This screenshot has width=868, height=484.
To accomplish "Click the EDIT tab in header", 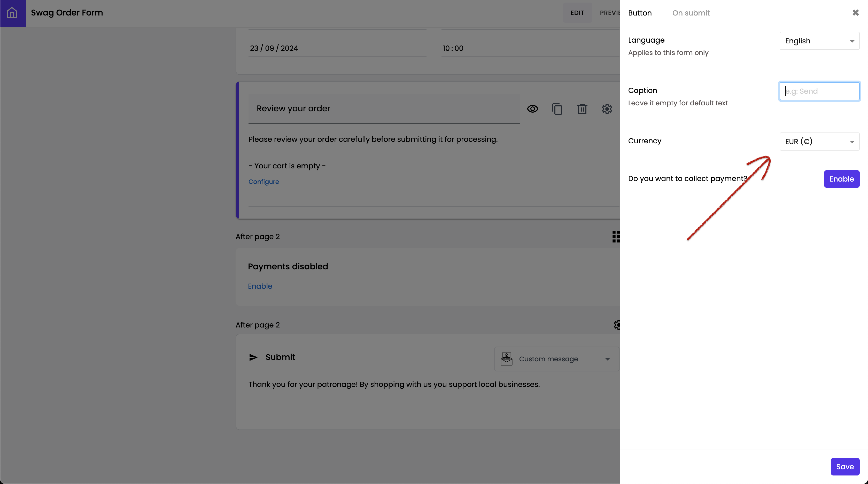I will point(577,13).
